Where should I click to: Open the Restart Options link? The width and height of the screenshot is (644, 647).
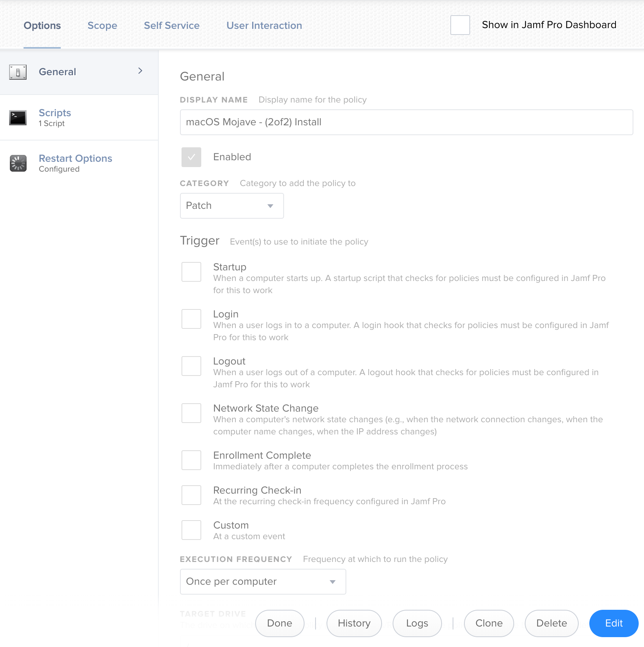76,158
